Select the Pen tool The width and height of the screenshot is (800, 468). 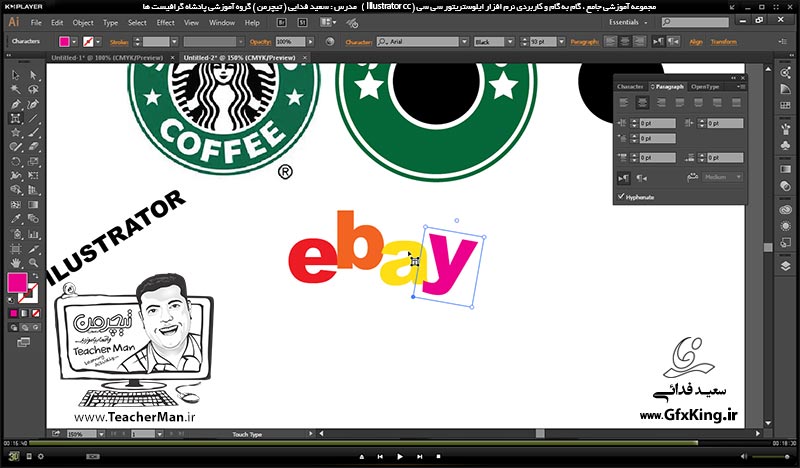(x=16, y=104)
